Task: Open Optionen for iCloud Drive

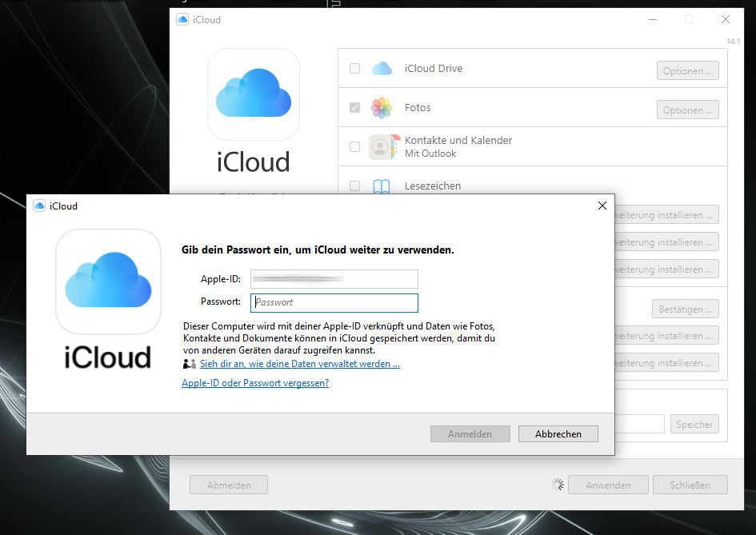Action: click(687, 71)
